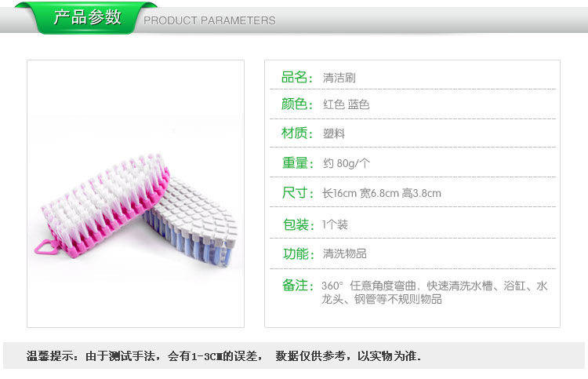Click the 温馨提示 notice bar text

(x=223, y=355)
